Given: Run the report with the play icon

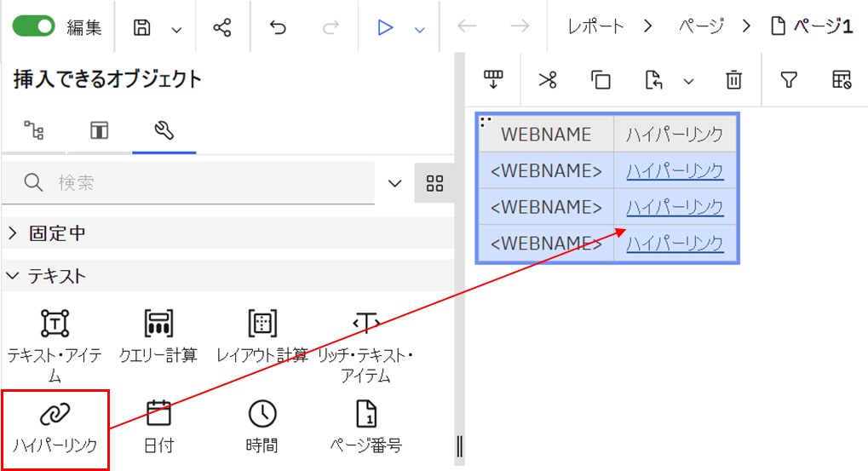Looking at the screenshot, I should [385, 27].
